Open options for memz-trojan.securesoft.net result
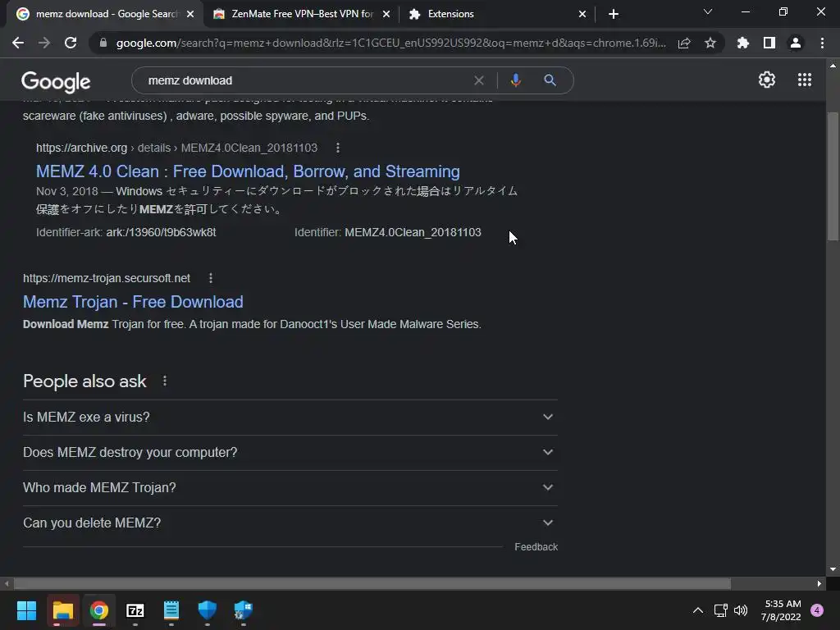 [211, 278]
